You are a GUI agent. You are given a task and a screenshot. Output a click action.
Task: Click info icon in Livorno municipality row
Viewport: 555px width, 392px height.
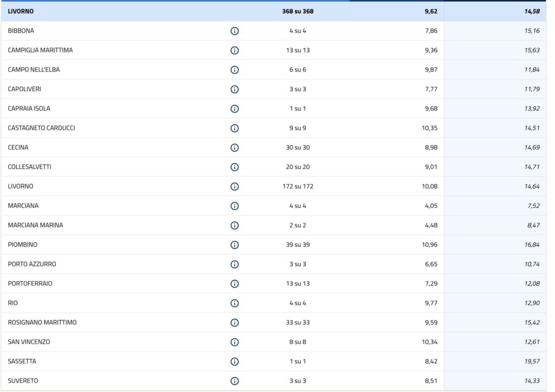pos(235,187)
